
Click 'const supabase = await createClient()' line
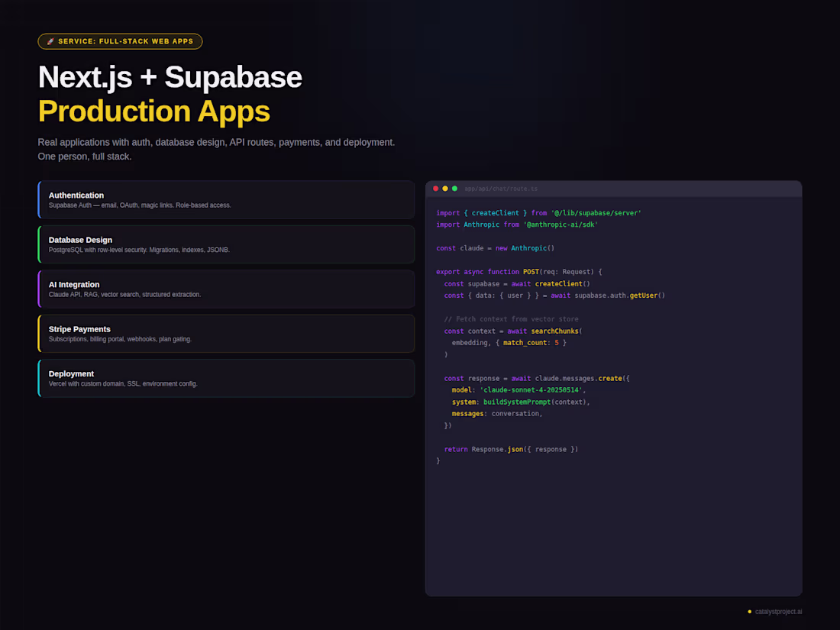(x=517, y=284)
